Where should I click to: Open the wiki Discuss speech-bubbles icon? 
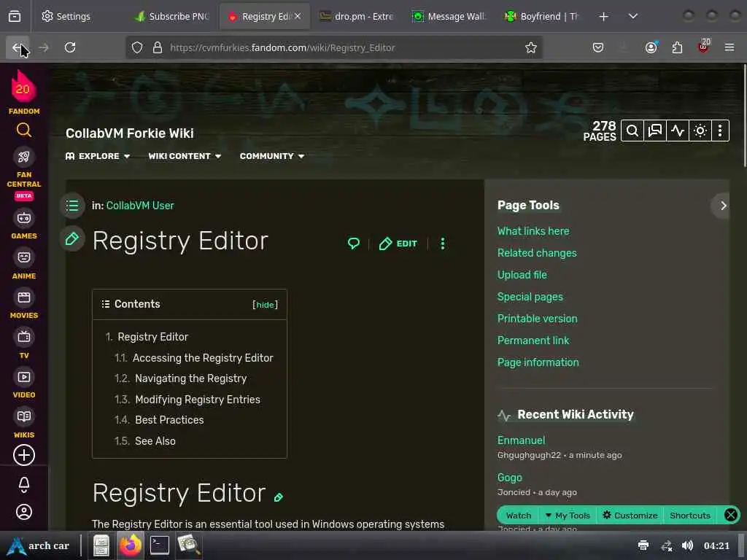pos(655,131)
